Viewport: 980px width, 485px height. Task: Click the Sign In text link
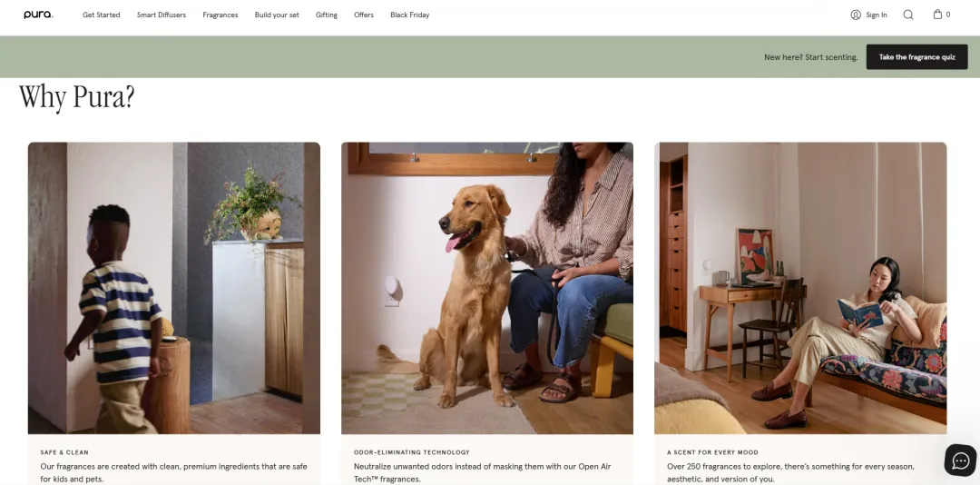(877, 15)
